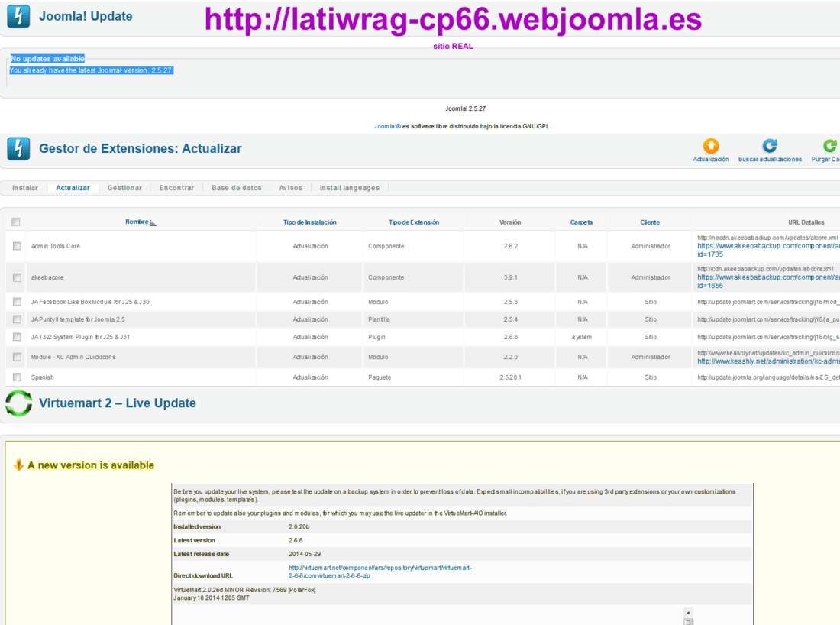840x625 pixels.
Task: Check the Admin Tools Core row checkbox
Action: [17, 246]
